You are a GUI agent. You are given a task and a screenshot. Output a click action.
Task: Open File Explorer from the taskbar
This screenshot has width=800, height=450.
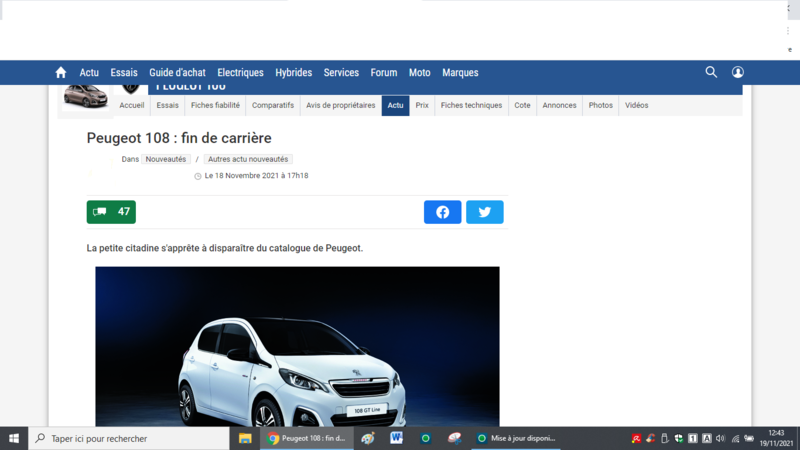245,438
